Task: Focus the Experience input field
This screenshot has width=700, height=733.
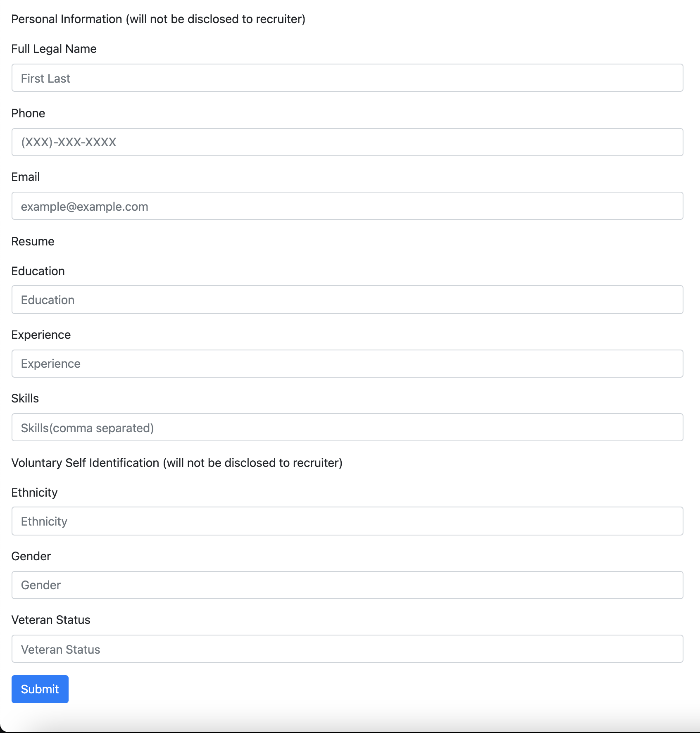Action: (347, 364)
